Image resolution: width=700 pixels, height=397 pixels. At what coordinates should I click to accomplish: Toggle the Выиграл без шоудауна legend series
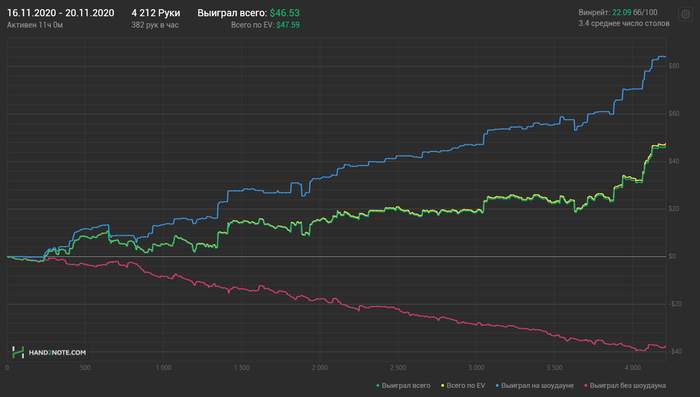coord(625,385)
